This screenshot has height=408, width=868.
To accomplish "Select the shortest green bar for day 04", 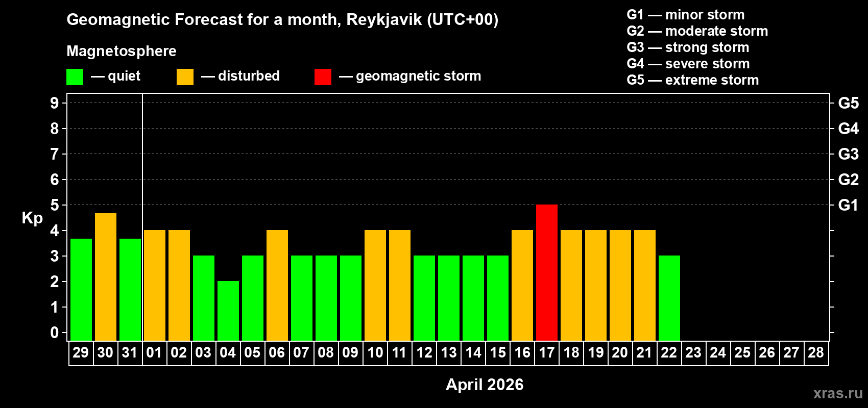I will (228, 311).
